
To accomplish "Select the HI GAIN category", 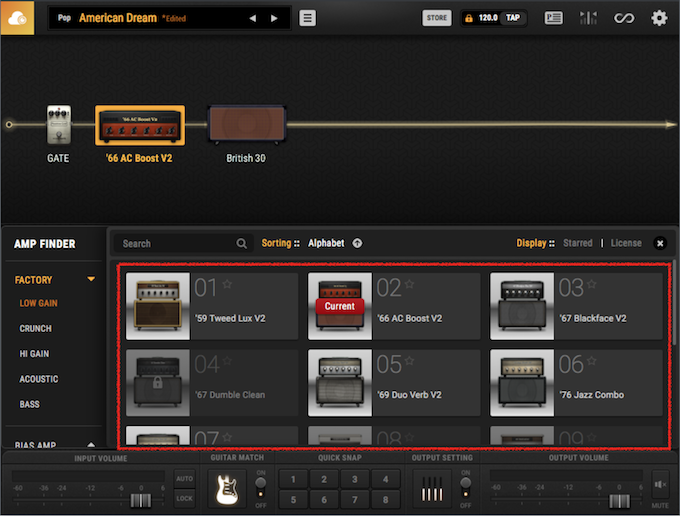I will [34, 354].
